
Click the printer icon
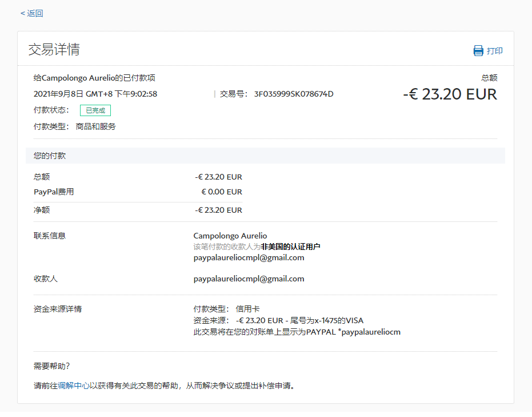pyautogui.click(x=478, y=51)
